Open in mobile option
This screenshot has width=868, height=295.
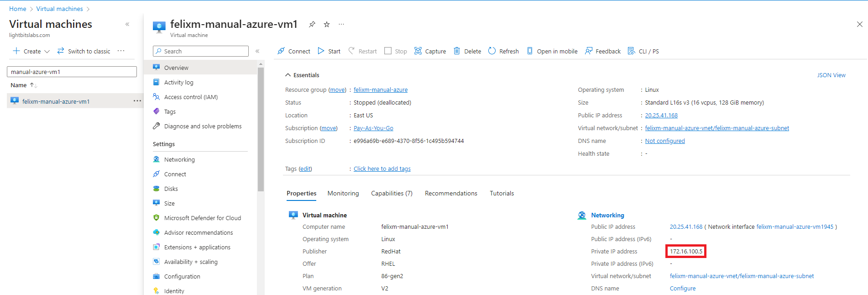552,51
